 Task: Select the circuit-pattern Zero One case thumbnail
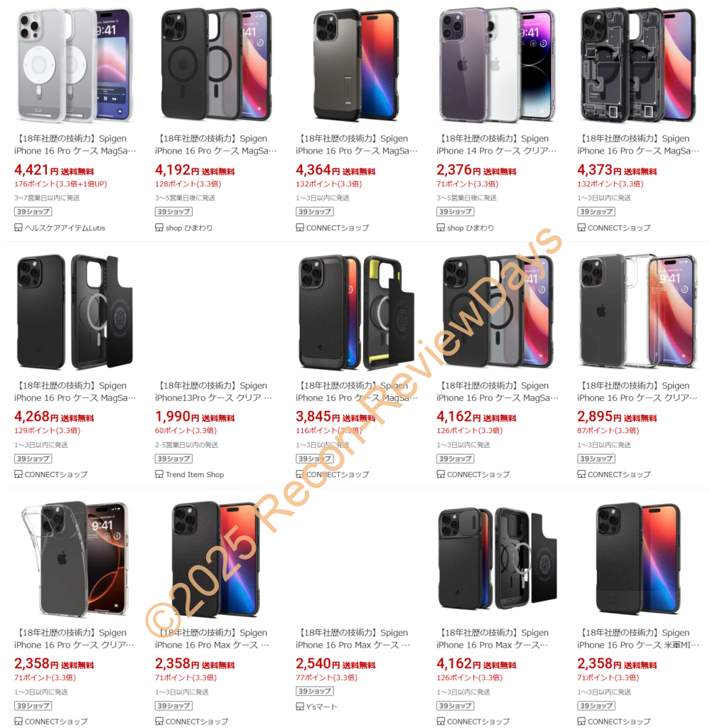pos(638,65)
